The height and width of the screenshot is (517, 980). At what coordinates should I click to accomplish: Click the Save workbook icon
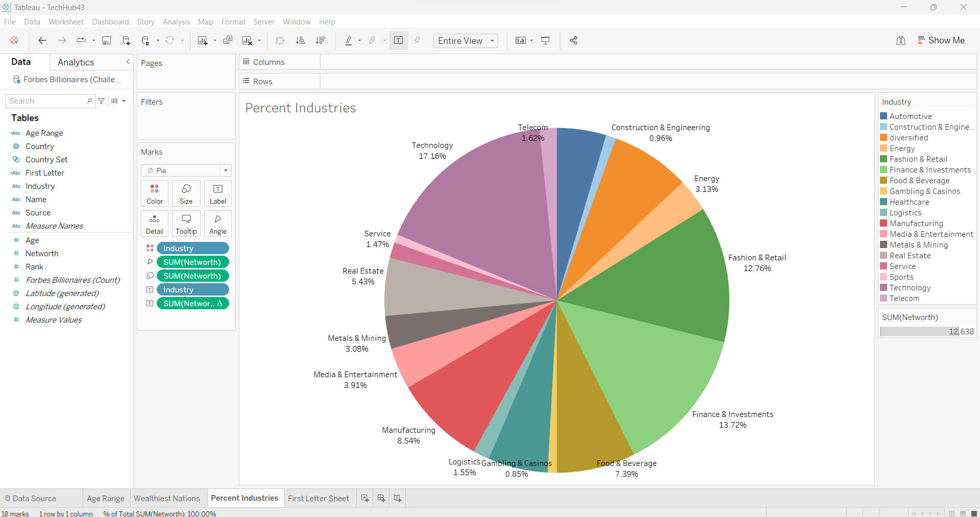click(x=107, y=41)
